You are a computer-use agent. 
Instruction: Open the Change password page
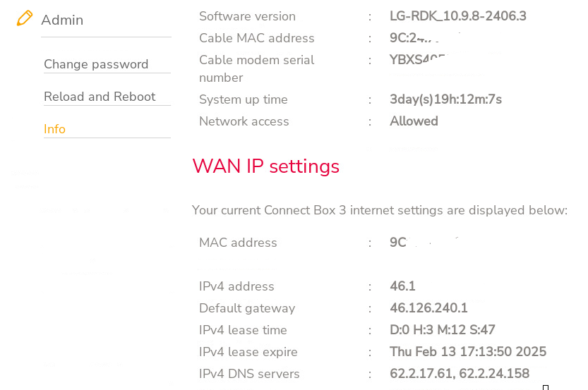click(96, 64)
